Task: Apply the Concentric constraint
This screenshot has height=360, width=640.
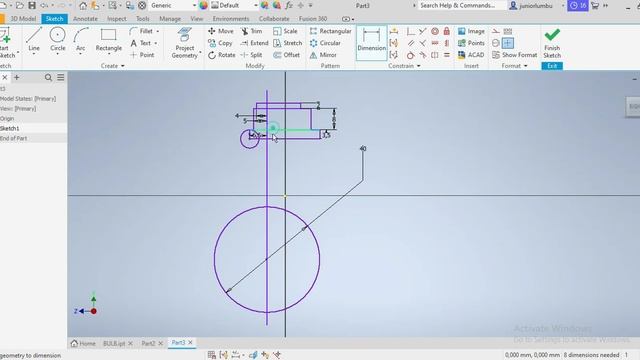Action: [x=435, y=31]
